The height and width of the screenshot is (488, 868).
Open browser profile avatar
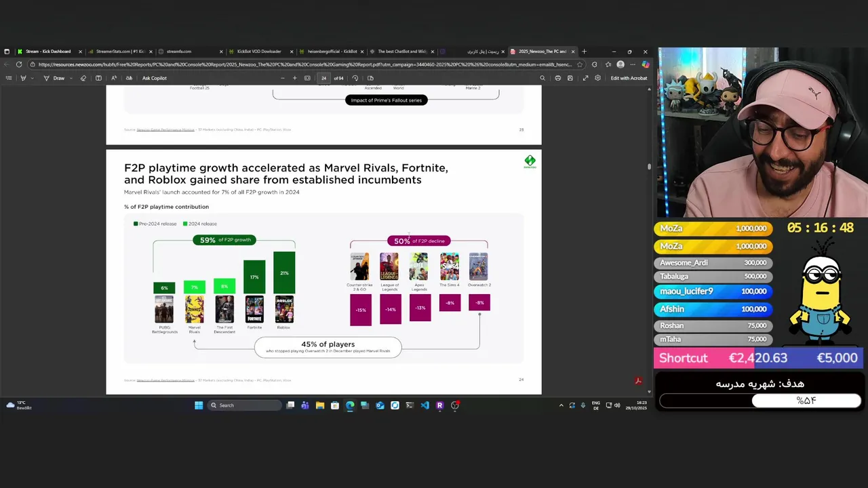(x=620, y=64)
